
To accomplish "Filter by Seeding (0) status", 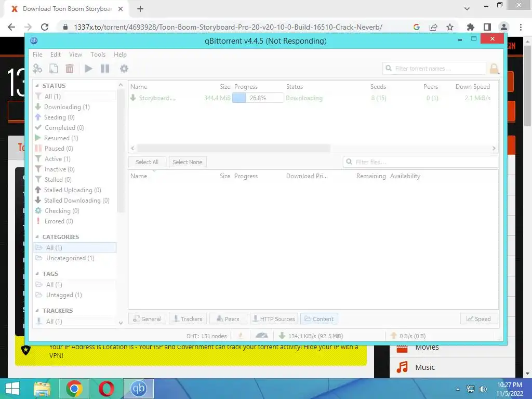I will tap(59, 117).
